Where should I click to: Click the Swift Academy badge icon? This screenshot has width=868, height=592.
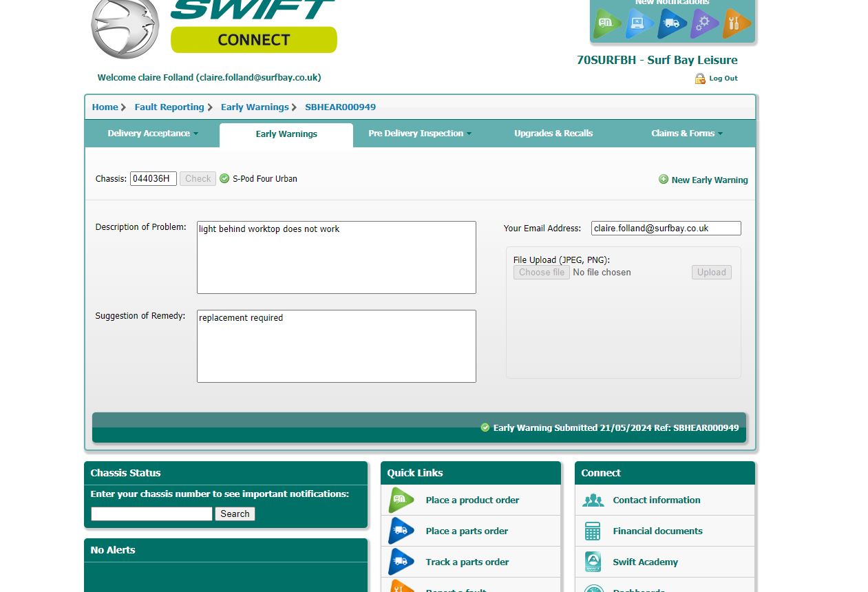593,562
